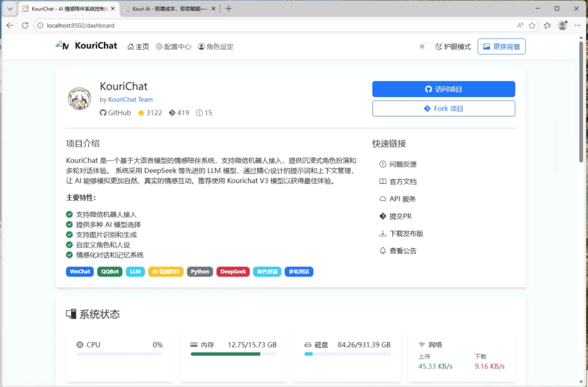Click the Fork 项目 button

tap(443, 108)
